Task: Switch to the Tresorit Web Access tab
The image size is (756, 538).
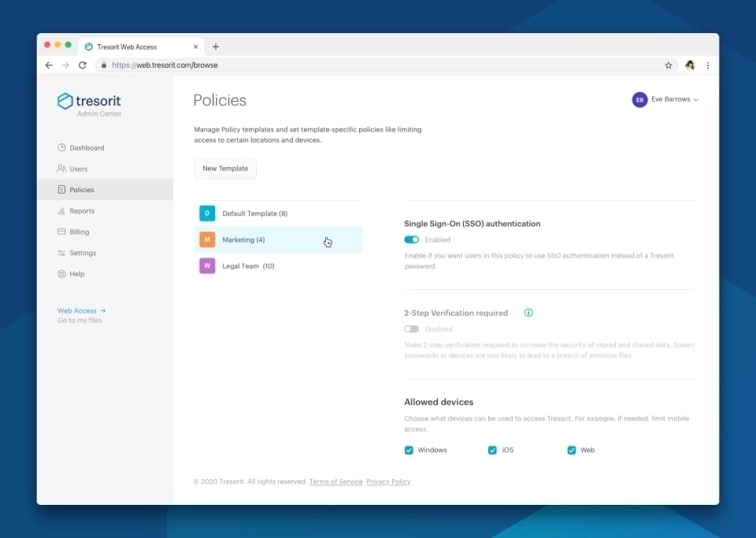Action: [x=132, y=46]
